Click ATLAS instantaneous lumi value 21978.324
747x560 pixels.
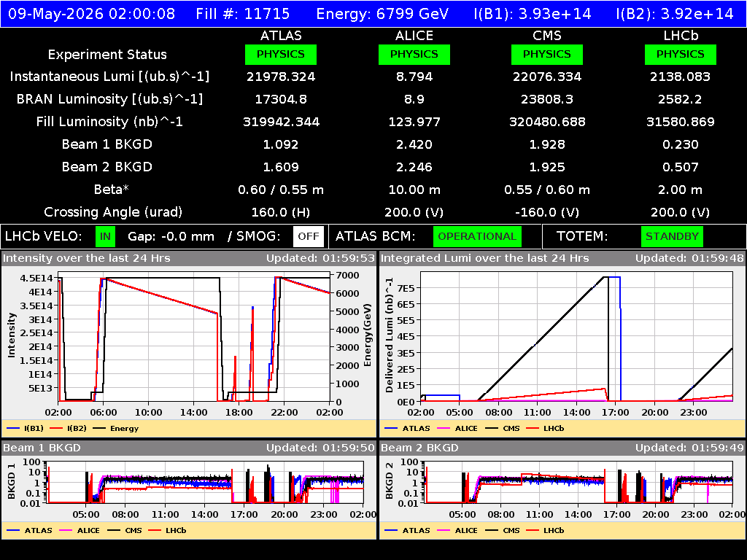pos(281,77)
